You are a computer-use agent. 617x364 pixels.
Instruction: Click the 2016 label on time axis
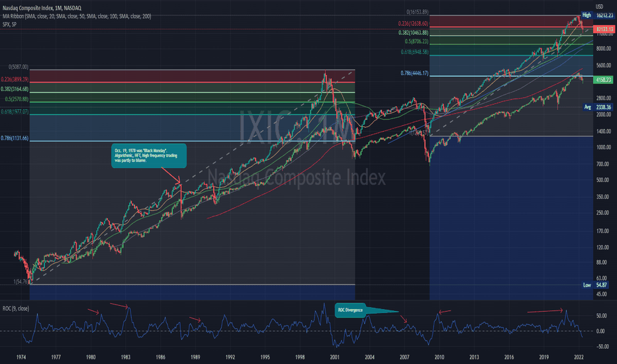tap(509, 357)
